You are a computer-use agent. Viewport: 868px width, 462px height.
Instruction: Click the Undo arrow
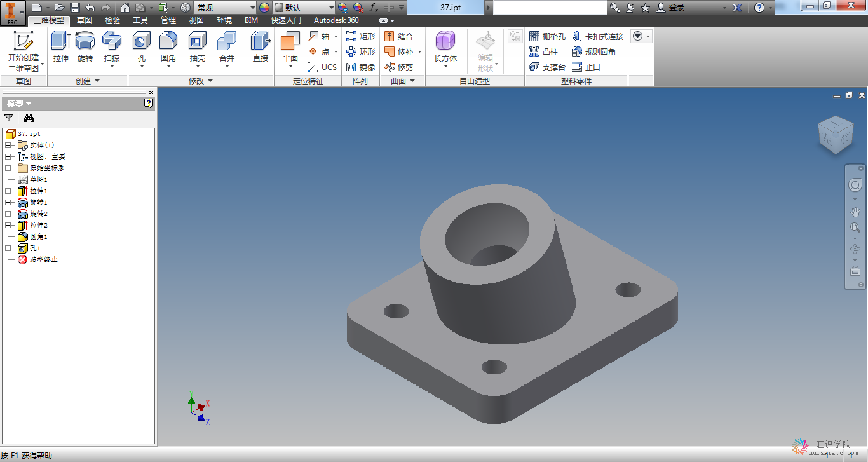pos(90,8)
